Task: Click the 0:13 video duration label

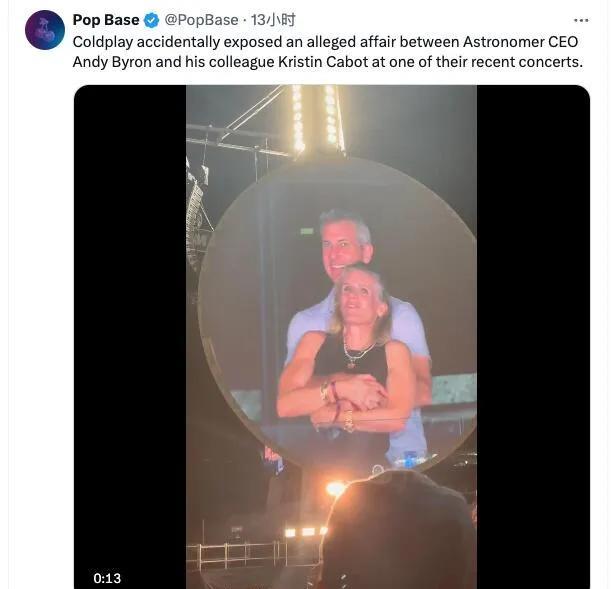Action: (107, 577)
